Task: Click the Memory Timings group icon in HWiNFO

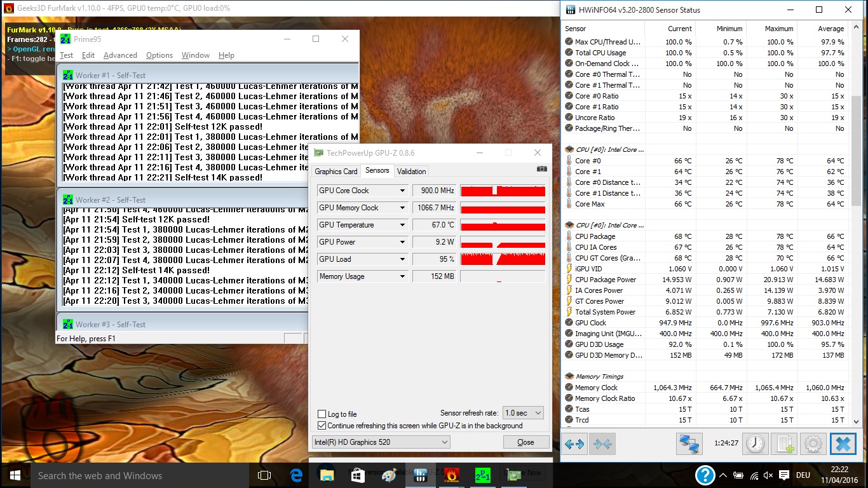Action: tap(569, 376)
